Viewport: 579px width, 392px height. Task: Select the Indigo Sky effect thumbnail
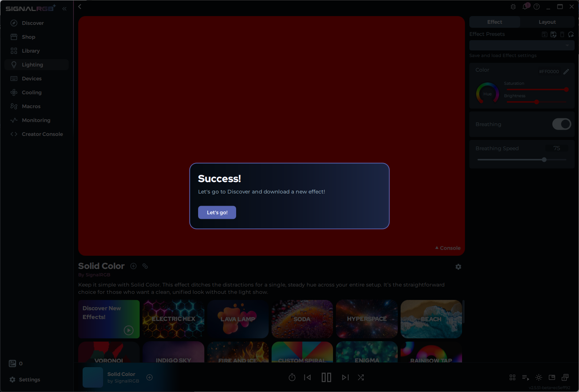pyautogui.click(x=174, y=352)
